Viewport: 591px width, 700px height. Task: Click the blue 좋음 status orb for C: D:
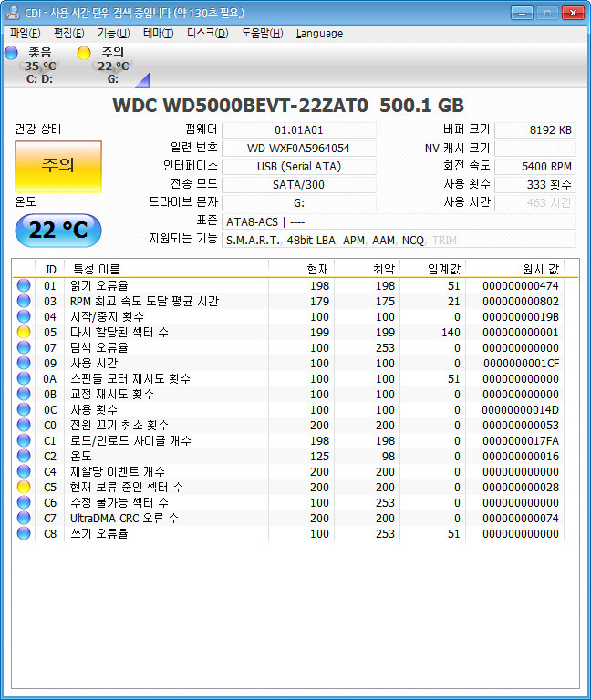11,53
